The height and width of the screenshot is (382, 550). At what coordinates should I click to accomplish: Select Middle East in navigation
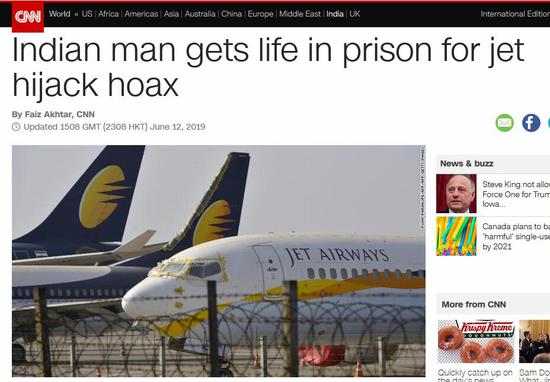300,14
